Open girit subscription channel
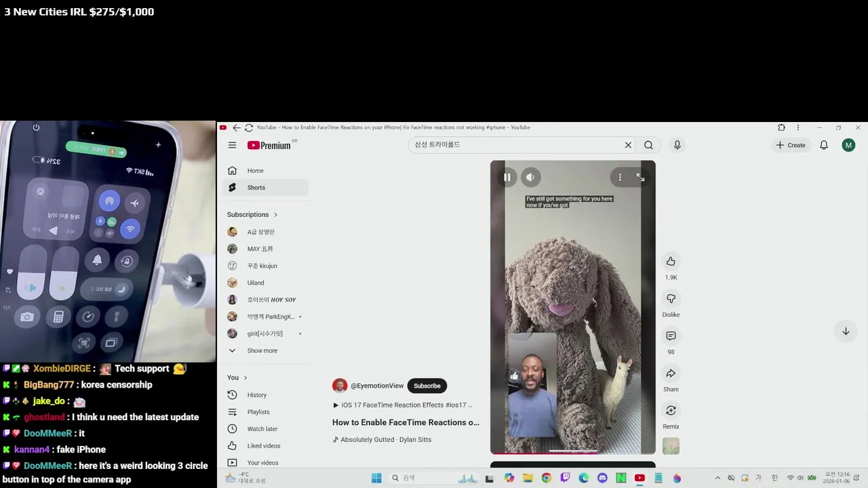Image resolution: width=868 pixels, height=488 pixels. point(266,333)
